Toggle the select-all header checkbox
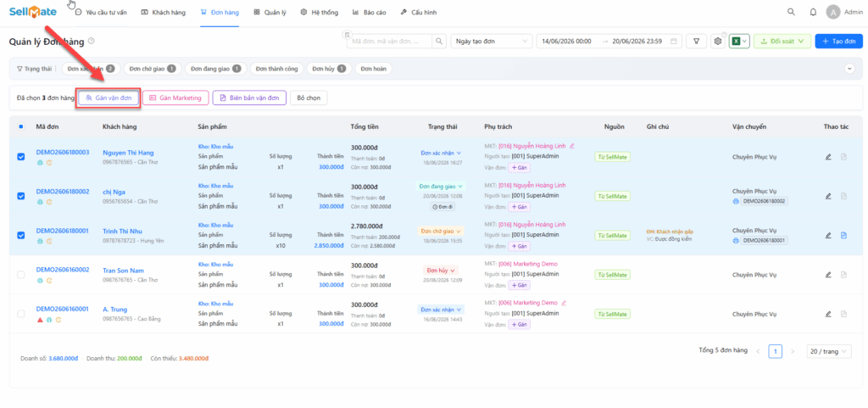 (x=21, y=126)
